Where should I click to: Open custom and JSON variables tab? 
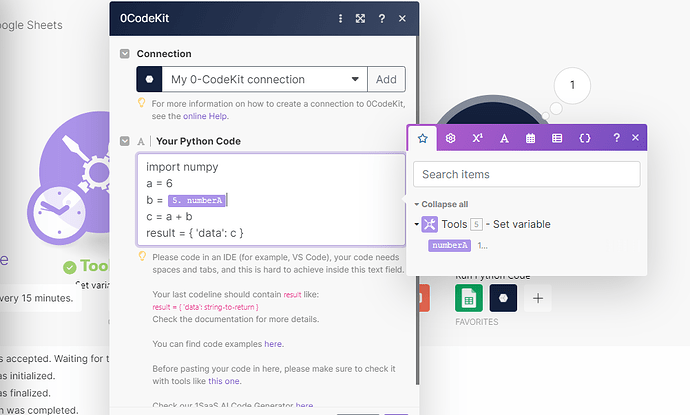click(584, 138)
